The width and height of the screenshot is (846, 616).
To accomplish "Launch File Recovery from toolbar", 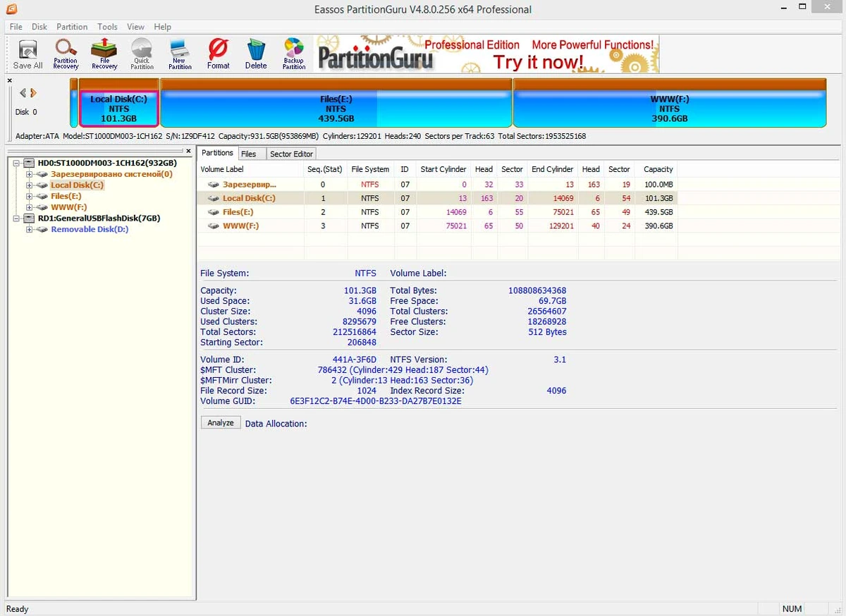I will [104, 54].
